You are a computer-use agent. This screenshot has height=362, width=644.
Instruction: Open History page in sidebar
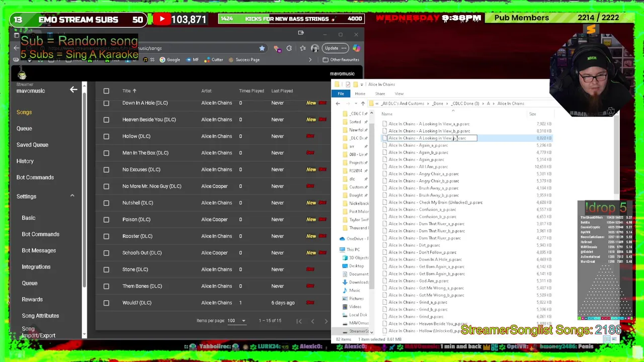[x=25, y=161]
